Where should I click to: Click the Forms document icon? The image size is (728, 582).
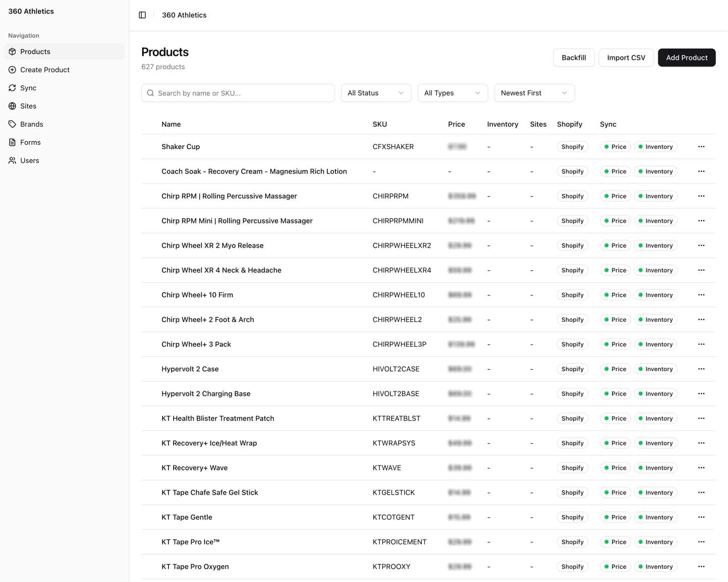click(12, 142)
